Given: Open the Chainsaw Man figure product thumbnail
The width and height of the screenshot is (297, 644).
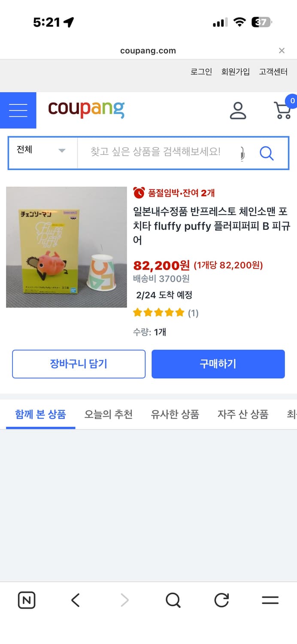Looking at the screenshot, I should coord(66,247).
